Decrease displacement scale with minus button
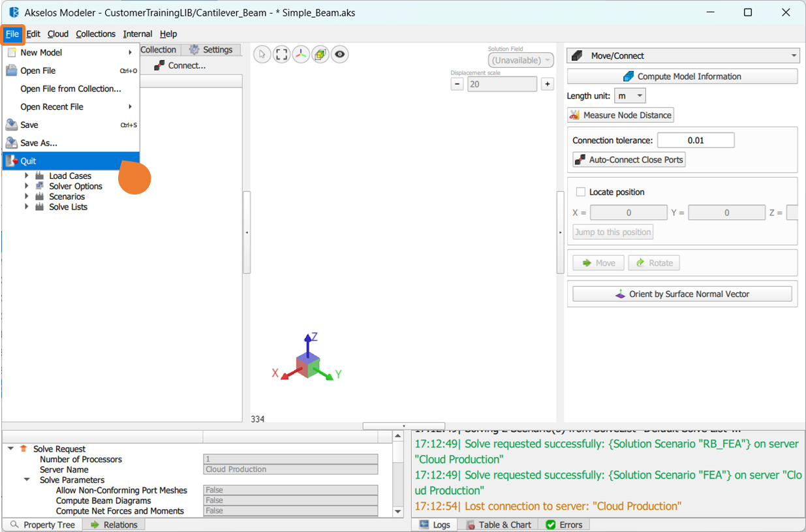This screenshot has width=806, height=532. (x=457, y=84)
